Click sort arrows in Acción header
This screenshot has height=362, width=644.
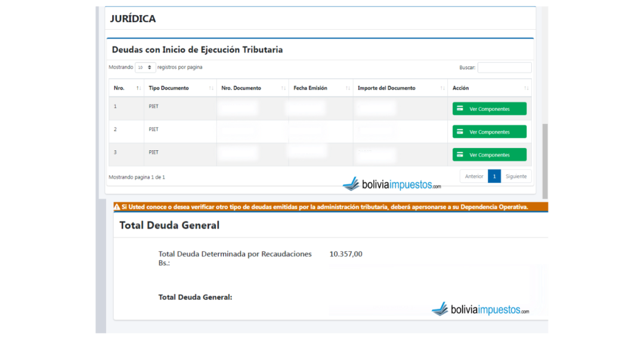526,88
